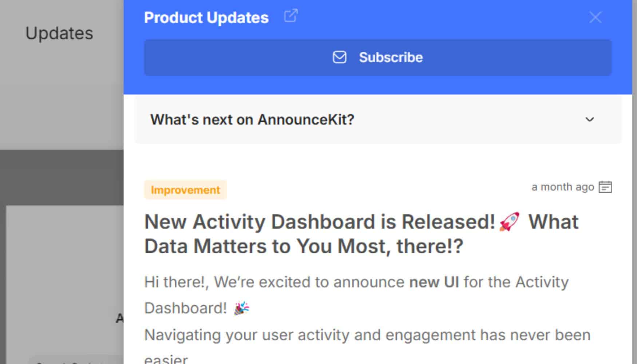Viewport: 637px width, 364px height.
Task: Click the "a month ago" timestamp
Action: (563, 187)
